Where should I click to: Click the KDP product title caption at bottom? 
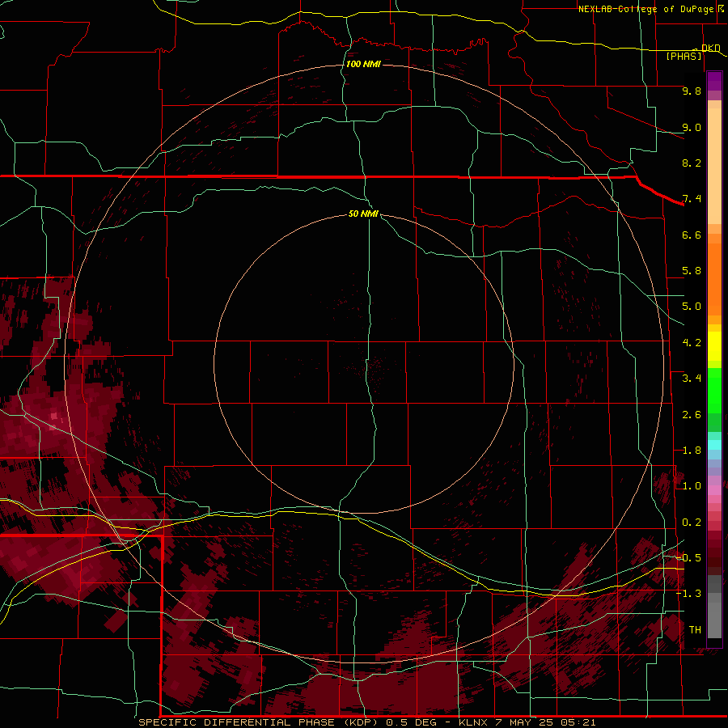366,722
